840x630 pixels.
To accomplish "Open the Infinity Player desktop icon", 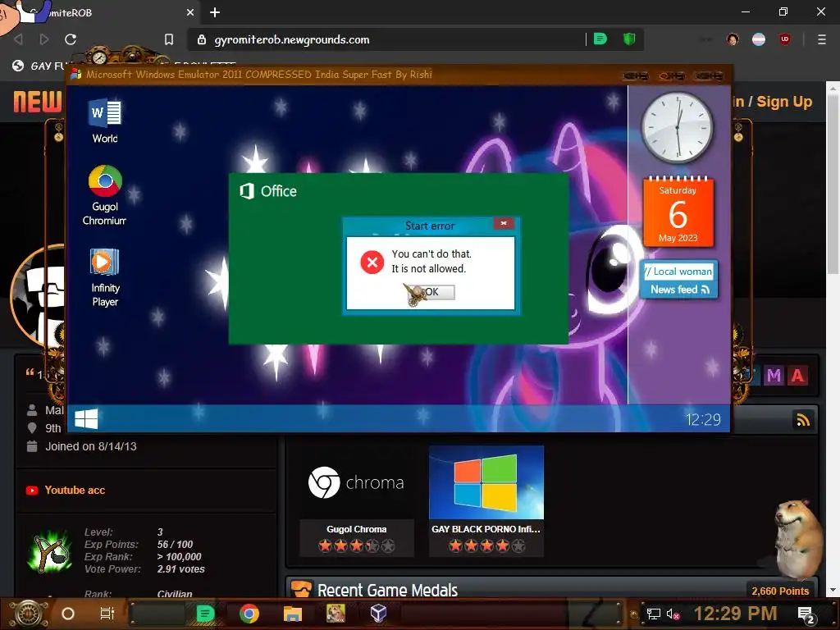I will [x=105, y=277].
